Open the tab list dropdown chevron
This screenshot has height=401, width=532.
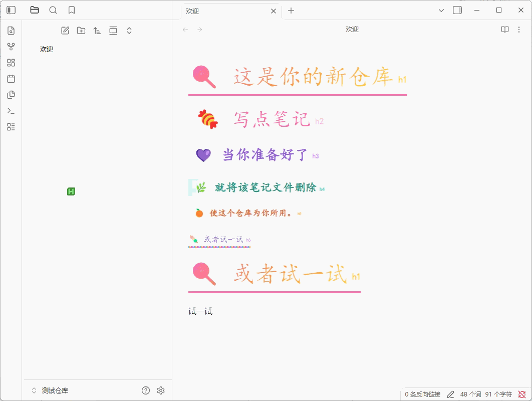441,10
